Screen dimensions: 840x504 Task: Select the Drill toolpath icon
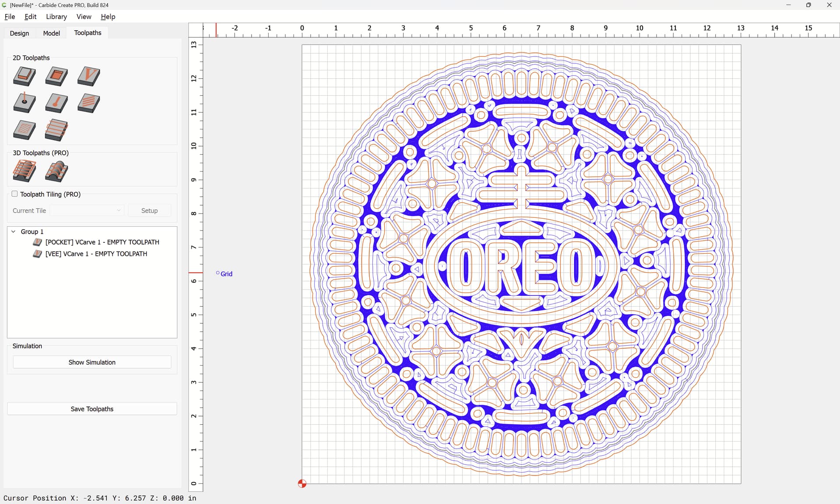tap(24, 103)
